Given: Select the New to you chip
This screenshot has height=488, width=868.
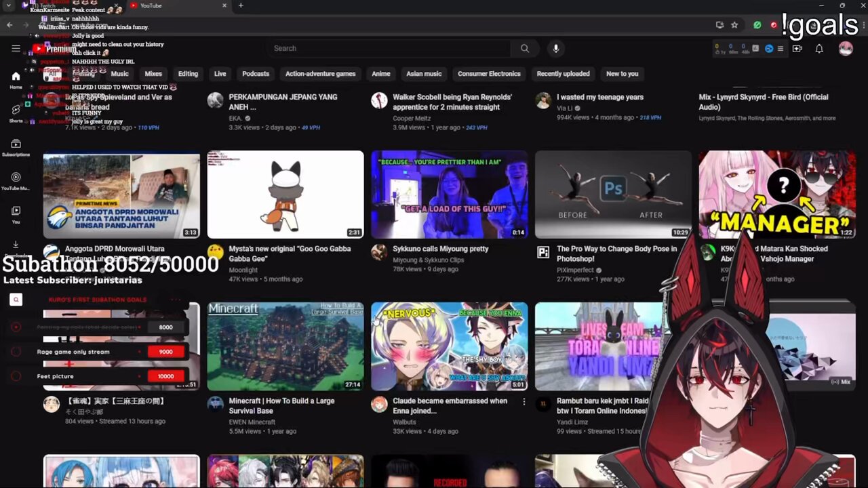Looking at the screenshot, I should pyautogui.click(x=622, y=74).
